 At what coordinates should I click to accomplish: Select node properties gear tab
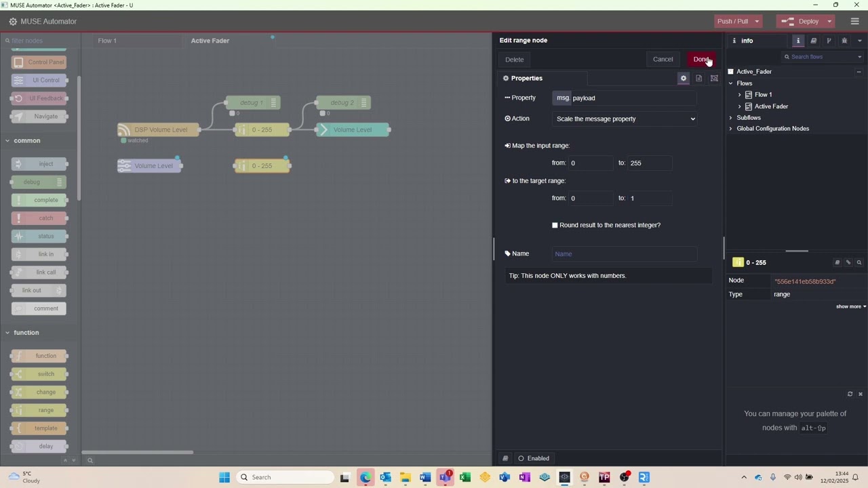point(684,79)
